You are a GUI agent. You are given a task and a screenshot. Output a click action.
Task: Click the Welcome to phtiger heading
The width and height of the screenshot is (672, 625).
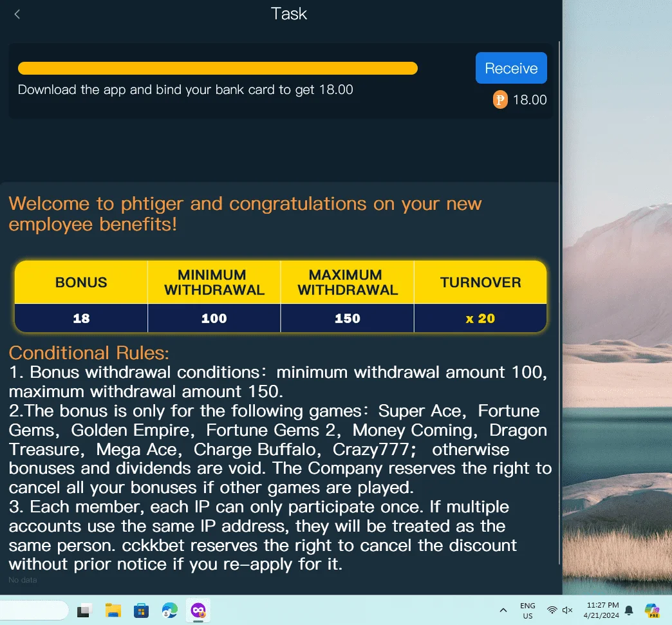(245, 214)
